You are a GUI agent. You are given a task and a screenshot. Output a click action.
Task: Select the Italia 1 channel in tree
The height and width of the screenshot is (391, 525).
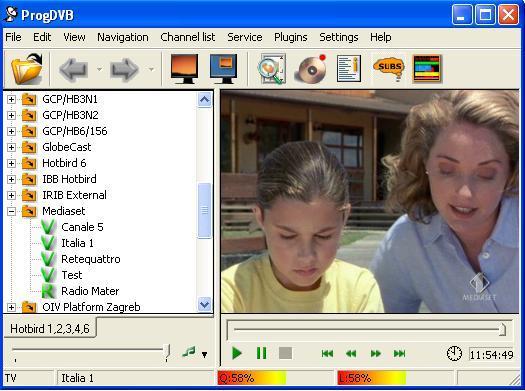tap(77, 243)
